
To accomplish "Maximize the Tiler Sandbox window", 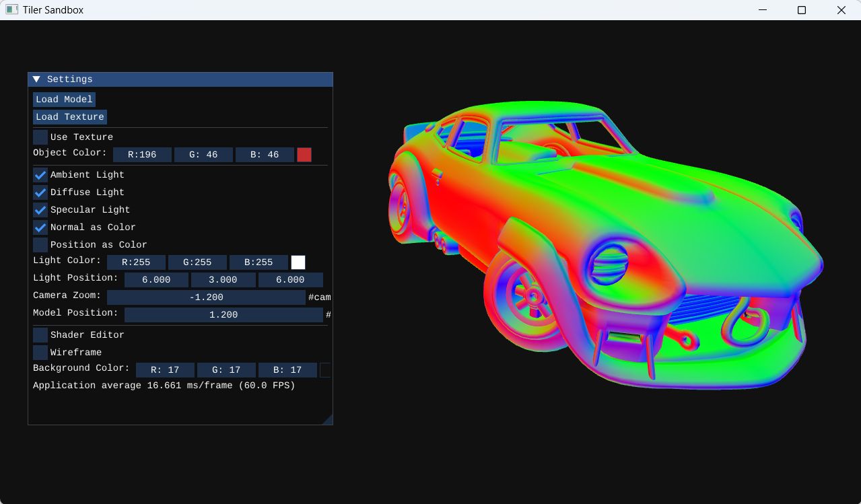I will point(801,10).
